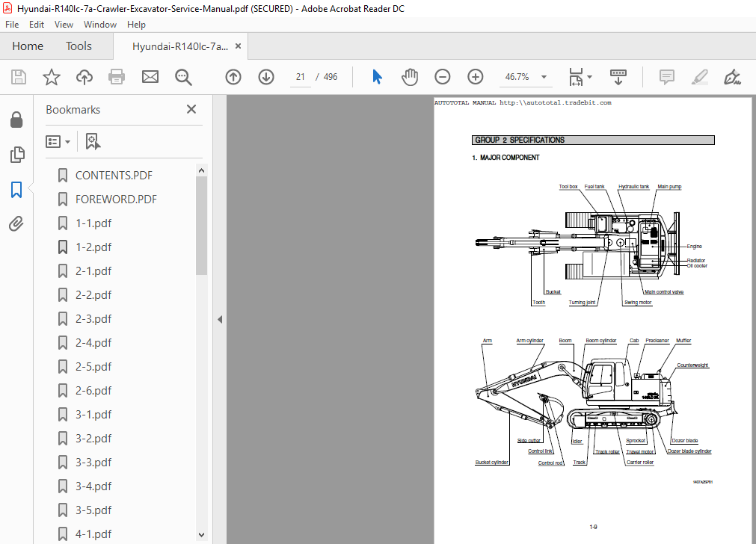Jump to the 3-2.pdf bookmark
The image size is (756, 544).
[x=93, y=439]
